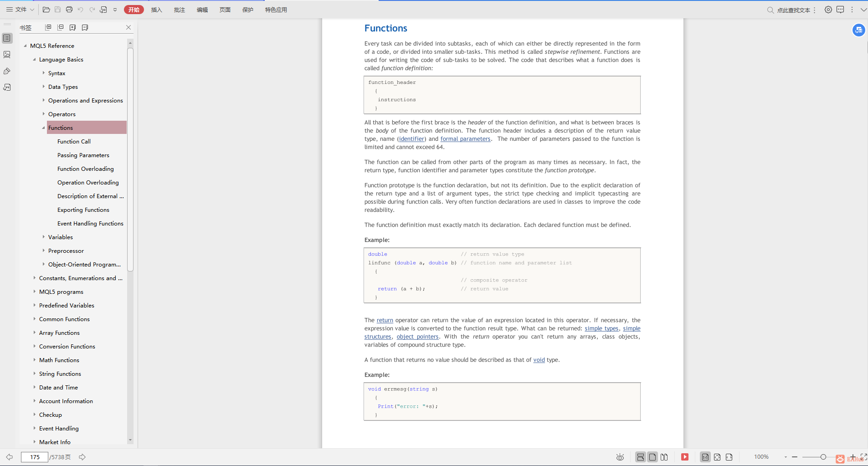Add a new bookmark
Image resolution: width=868 pixels, height=466 pixels.
coord(72,27)
